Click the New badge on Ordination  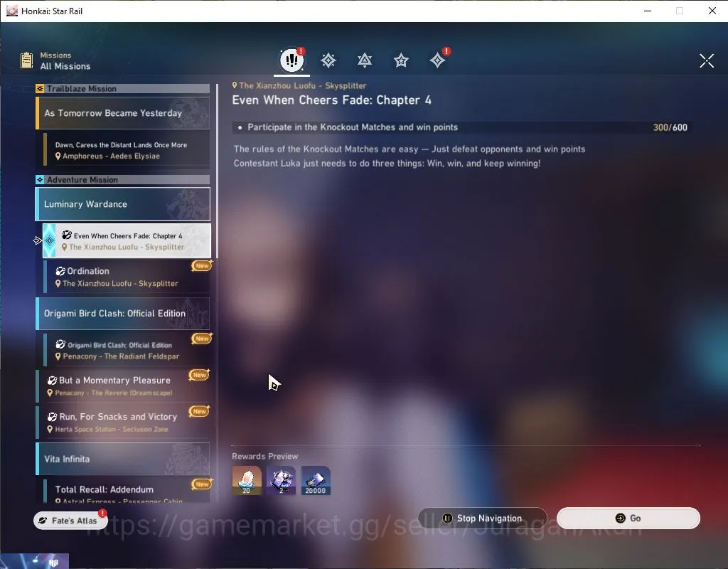(x=202, y=266)
